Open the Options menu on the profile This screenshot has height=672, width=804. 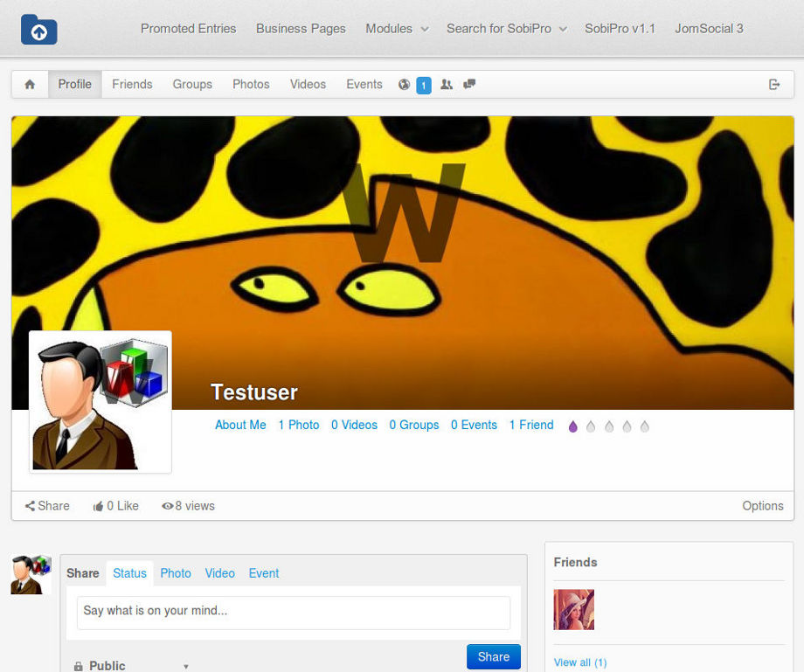tap(762, 506)
